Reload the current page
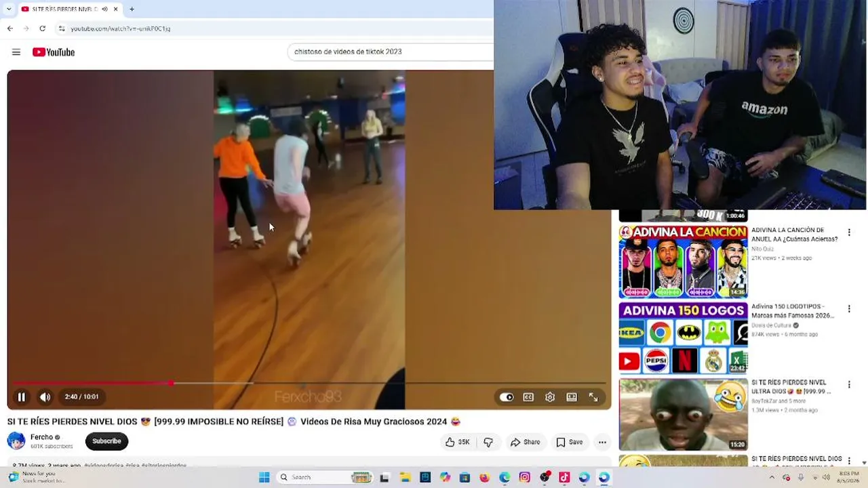This screenshot has height=488, width=868. [42, 28]
